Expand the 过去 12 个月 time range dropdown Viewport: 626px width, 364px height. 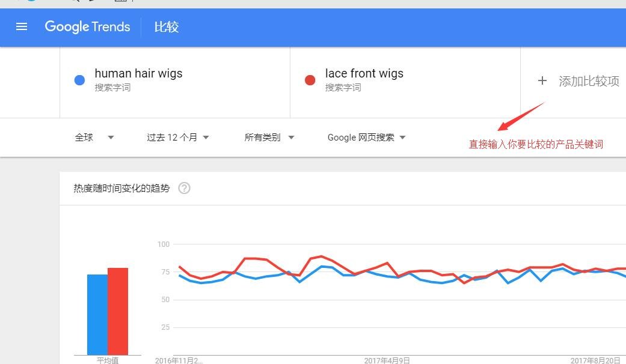pyautogui.click(x=177, y=138)
